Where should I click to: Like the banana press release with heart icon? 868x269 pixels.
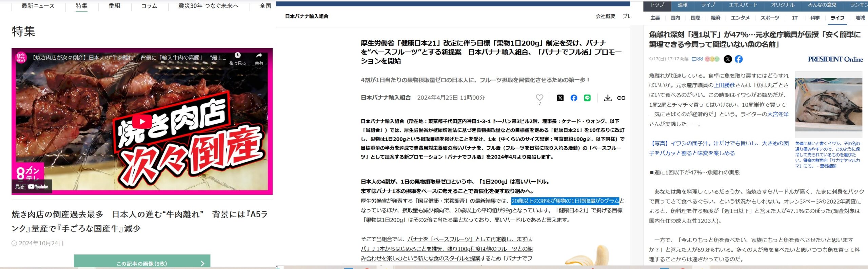click(539, 98)
